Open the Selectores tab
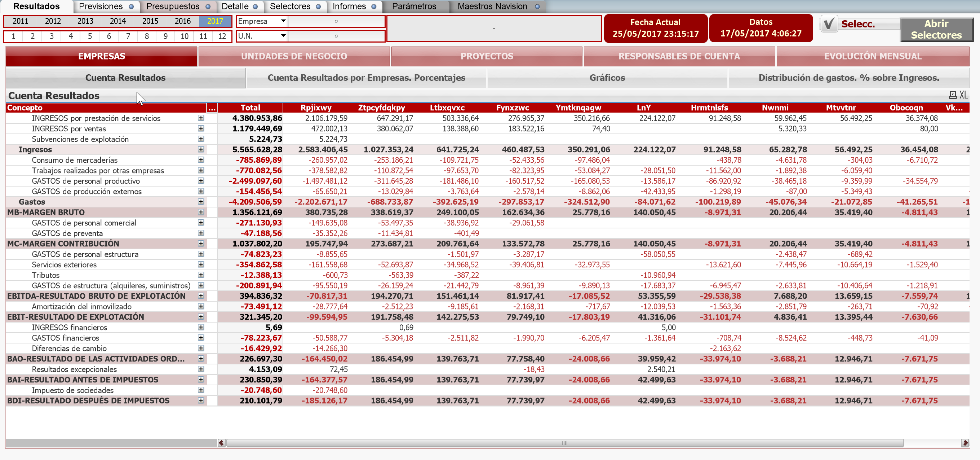The image size is (980, 460). pyautogui.click(x=295, y=6)
